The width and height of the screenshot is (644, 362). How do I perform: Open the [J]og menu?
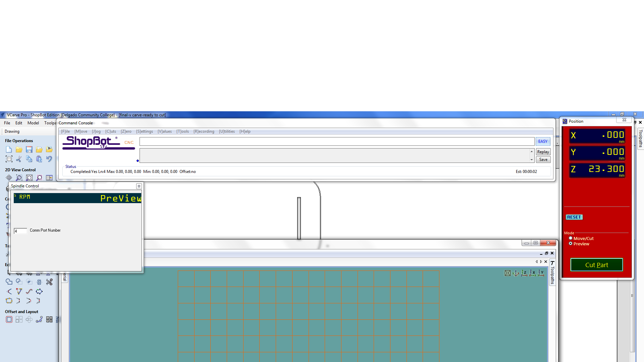tap(96, 131)
